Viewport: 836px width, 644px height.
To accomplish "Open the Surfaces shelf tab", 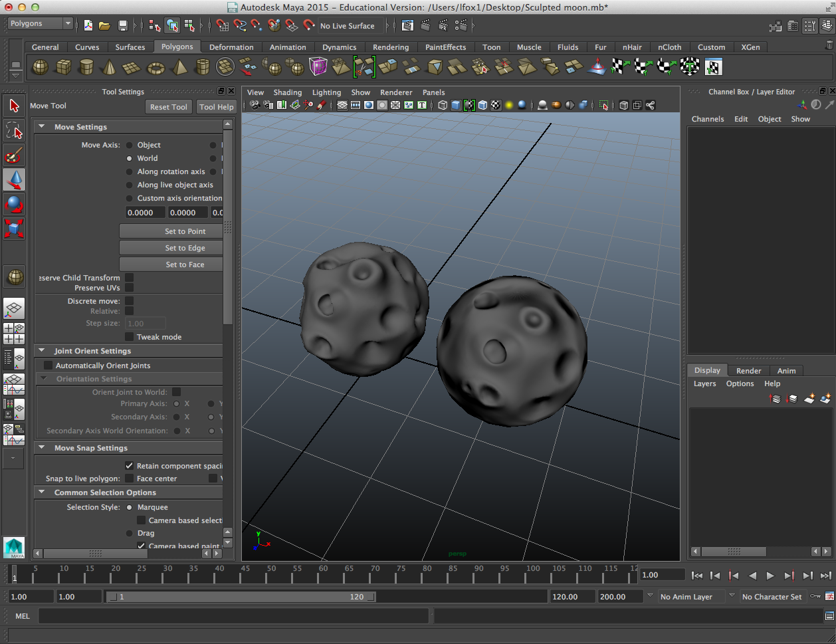I will pos(130,47).
